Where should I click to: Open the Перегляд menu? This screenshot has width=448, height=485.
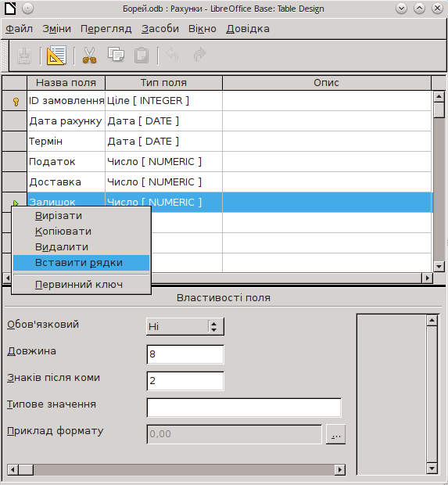[x=106, y=29]
